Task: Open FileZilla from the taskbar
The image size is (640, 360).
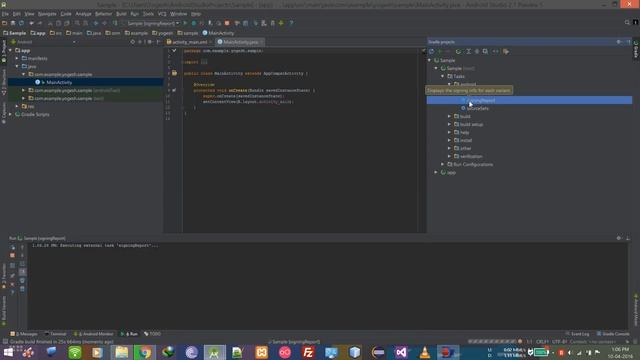Action: (x=308, y=352)
